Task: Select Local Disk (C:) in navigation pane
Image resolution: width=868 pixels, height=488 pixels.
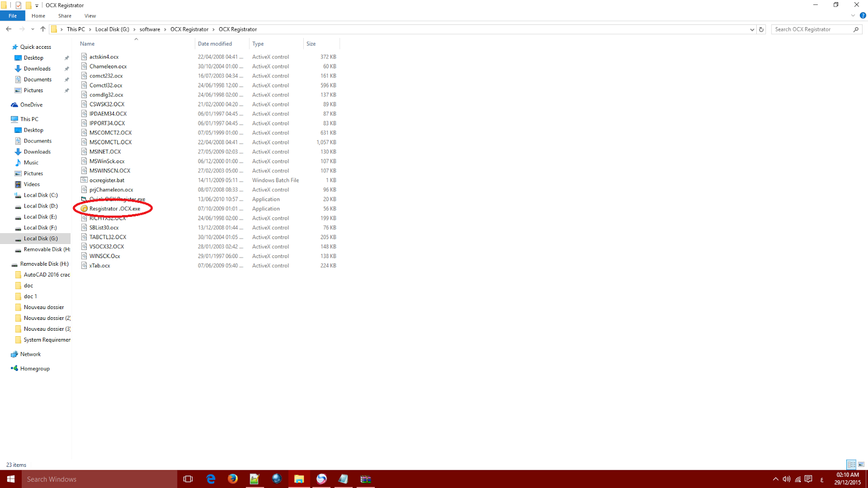Action: [x=40, y=195]
